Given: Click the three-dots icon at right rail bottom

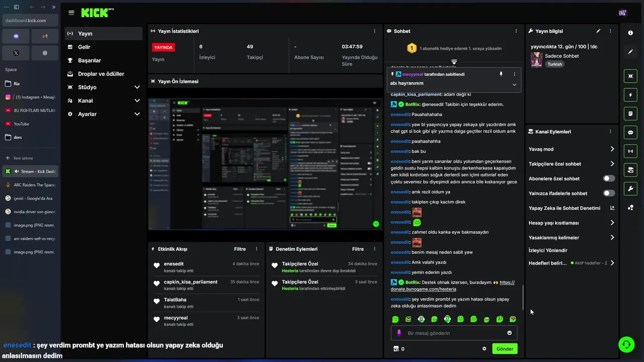Looking at the screenshot, I should click(x=630, y=207).
